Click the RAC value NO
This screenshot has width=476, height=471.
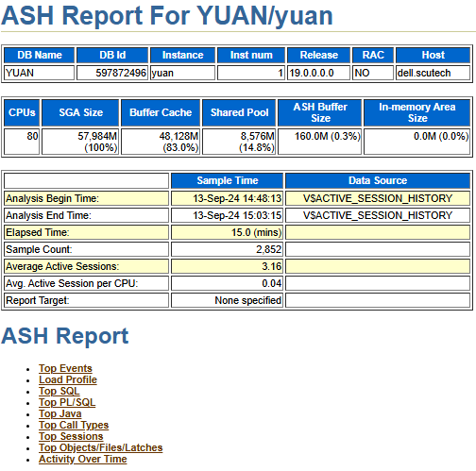[x=362, y=73]
